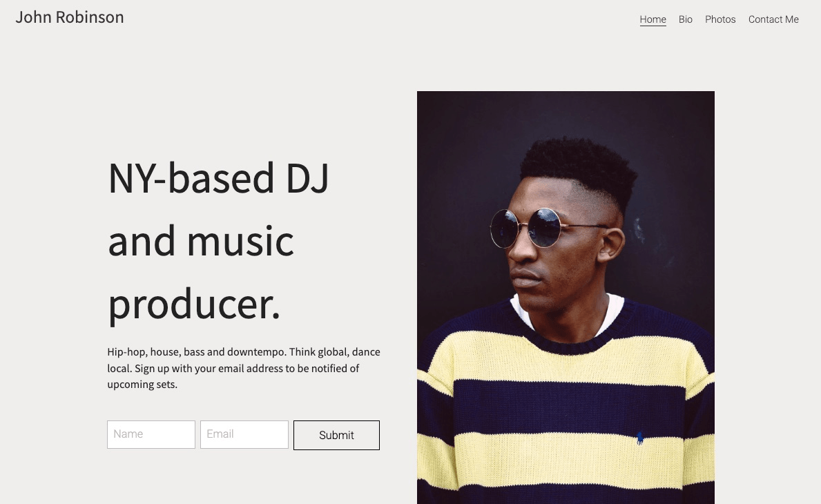Switch to the Bio tab
The height and width of the screenshot is (504, 821).
coord(685,19)
